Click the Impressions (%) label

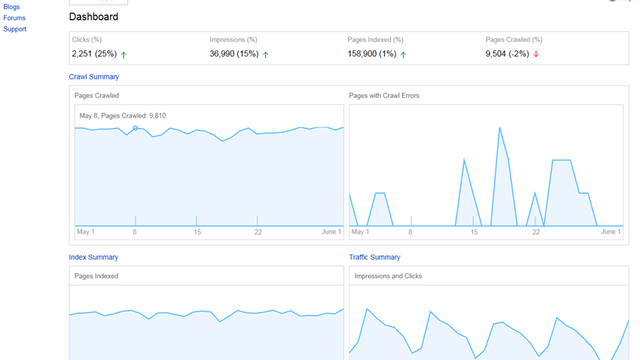(233, 40)
